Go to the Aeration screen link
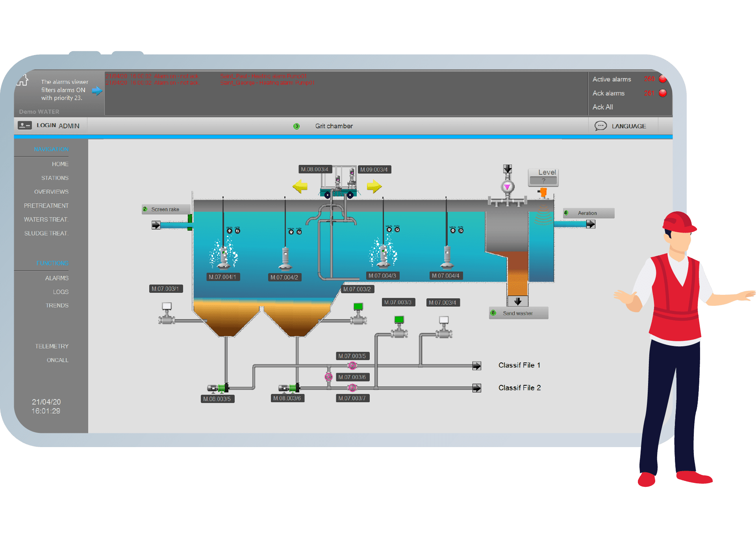The image size is (756, 538). [x=587, y=213]
